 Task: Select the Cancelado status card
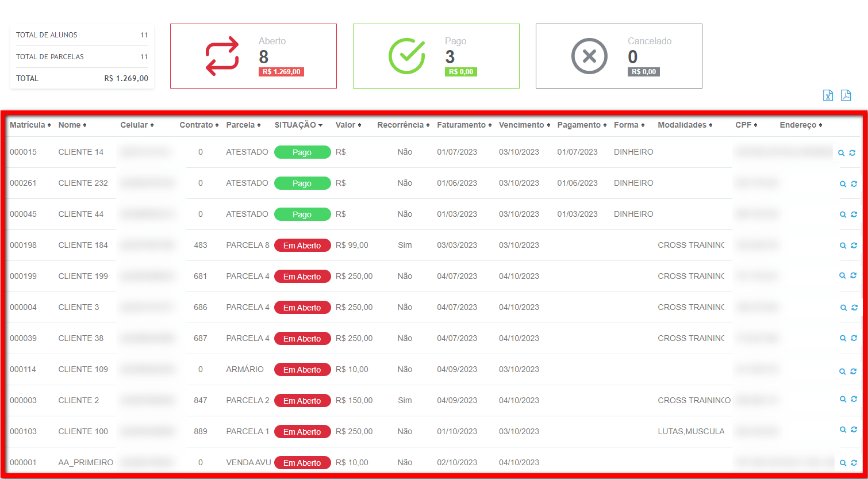pyautogui.click(x=619, y=56)
